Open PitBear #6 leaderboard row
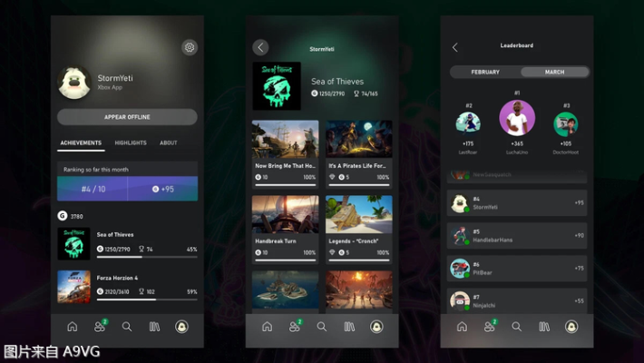644x363 pixels. coord(517,269)
